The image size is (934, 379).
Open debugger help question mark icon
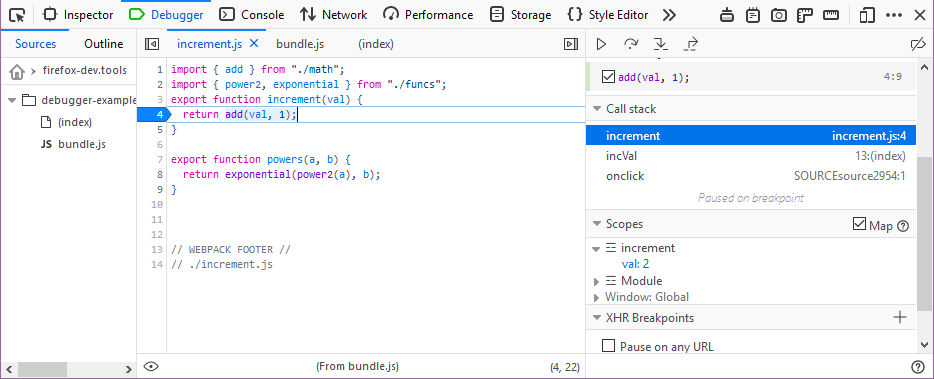pyautogui.click(x=918, y=366)
